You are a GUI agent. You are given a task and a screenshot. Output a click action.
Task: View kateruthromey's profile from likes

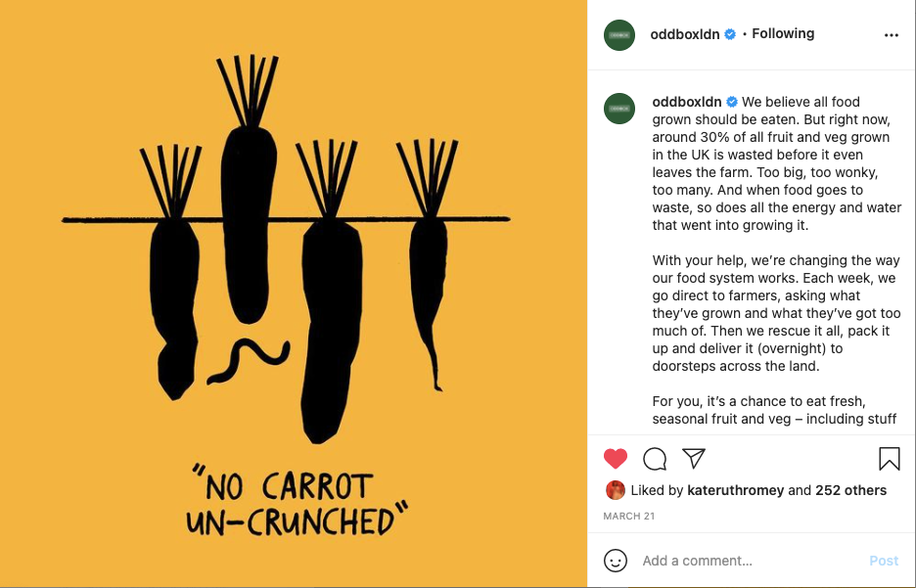(x=736, y=490)
